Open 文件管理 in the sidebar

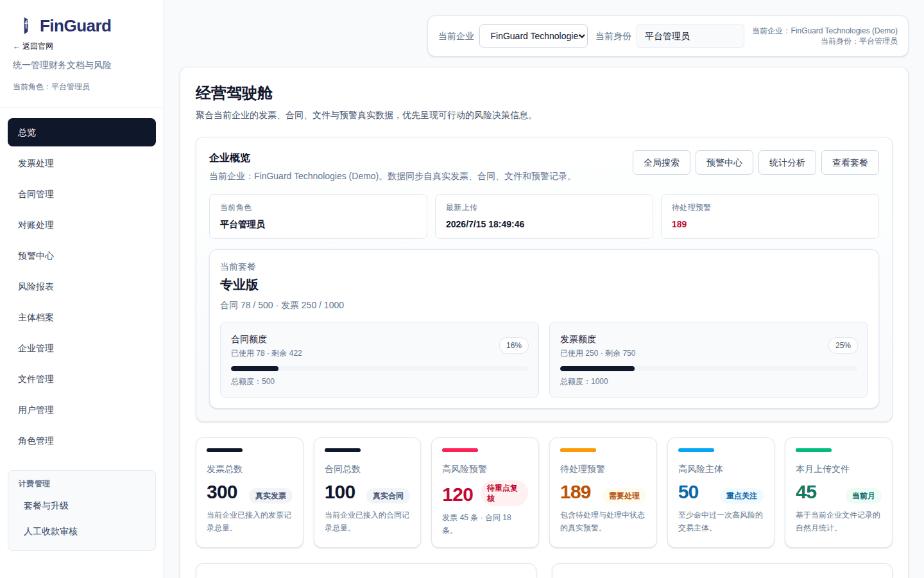tap(81, 379)
